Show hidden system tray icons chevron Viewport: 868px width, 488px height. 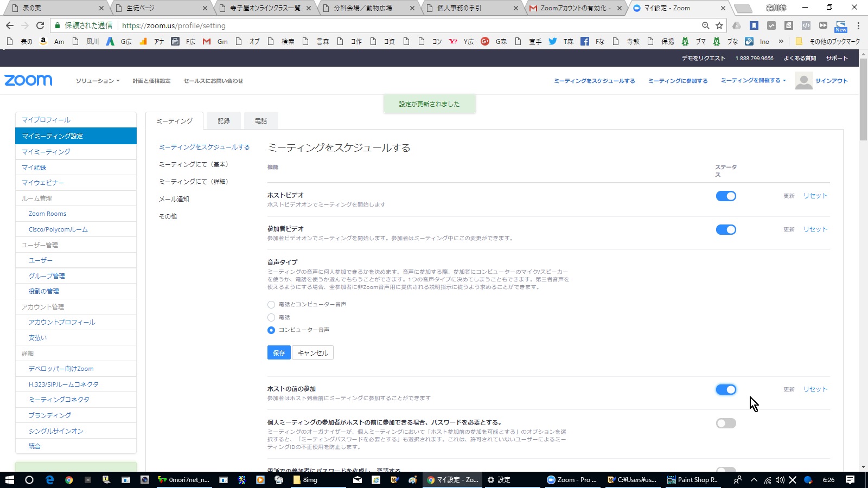[x=754, y=480]
